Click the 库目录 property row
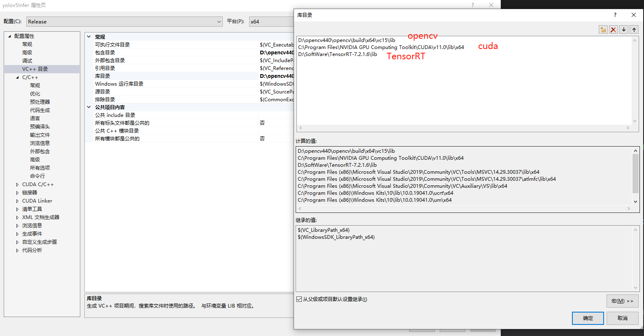The height and width of the screenshot is (336, 644). coord(190,76)
